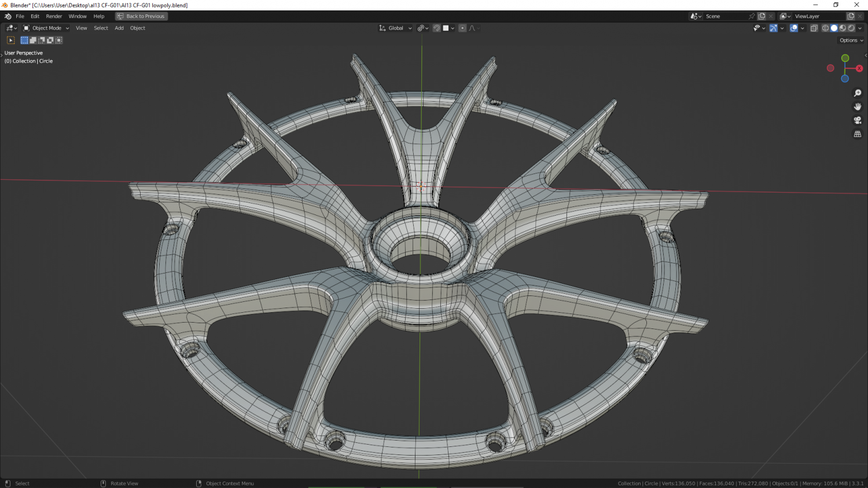868x488 pixels.
Task: Click the negative X axis gizmo circle
Action: pyautogui.click(x=830, y=68)
